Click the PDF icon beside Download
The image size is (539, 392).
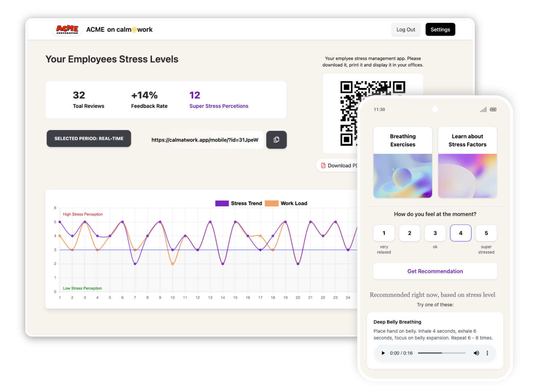coord(323,165)
